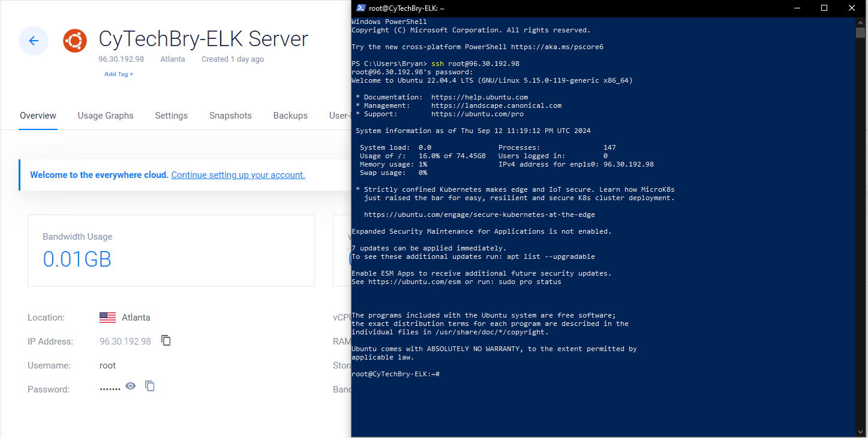Click the https://landscape.canonical.com URL in the terminal

[x=496, y=105]
